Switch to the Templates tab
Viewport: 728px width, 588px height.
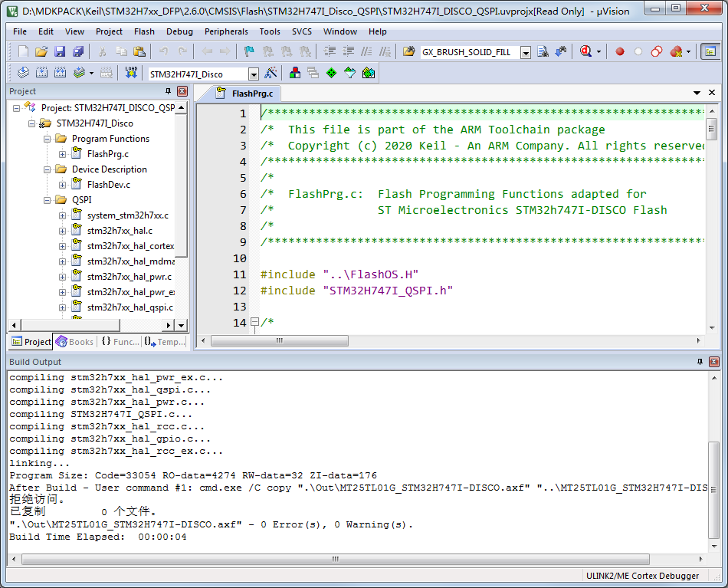click(x=165, y=342)
